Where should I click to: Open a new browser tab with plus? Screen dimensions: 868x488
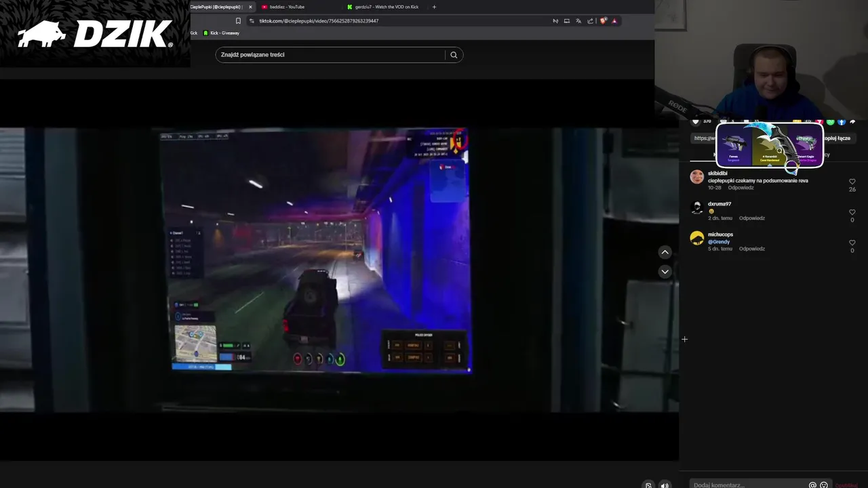[x=434, y=7]
